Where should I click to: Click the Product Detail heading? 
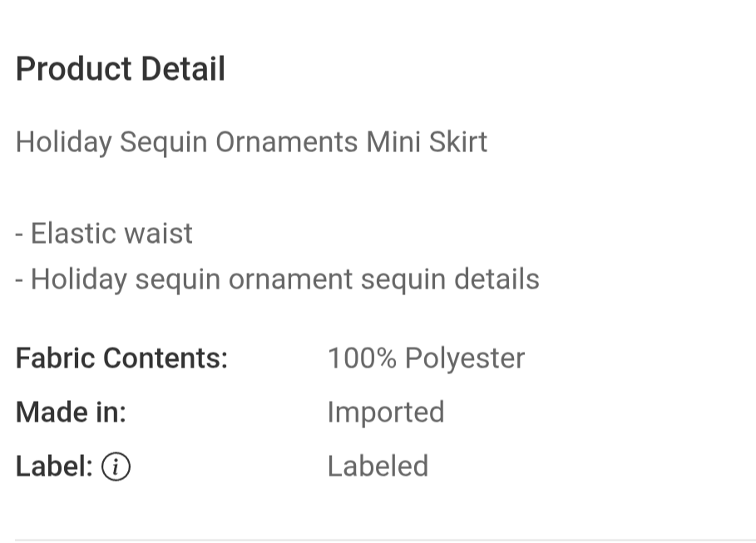[121, 69]
